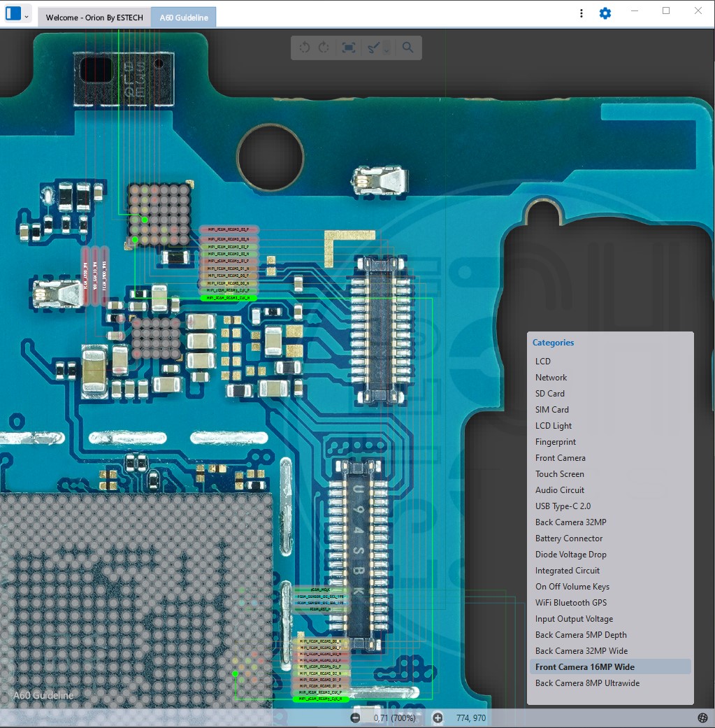Image resolution: width=715 pixels, height=728 pixels.
Task: Open the search magnifier tool
Action: pos(408,48)
